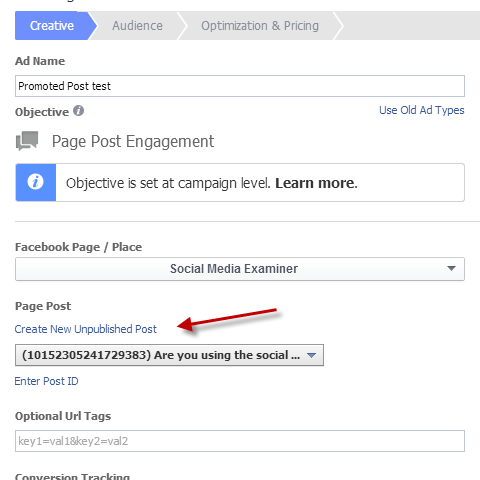Screen dimensions: 480x480
Task: Click the Page Post label
Action: point(43,306)
